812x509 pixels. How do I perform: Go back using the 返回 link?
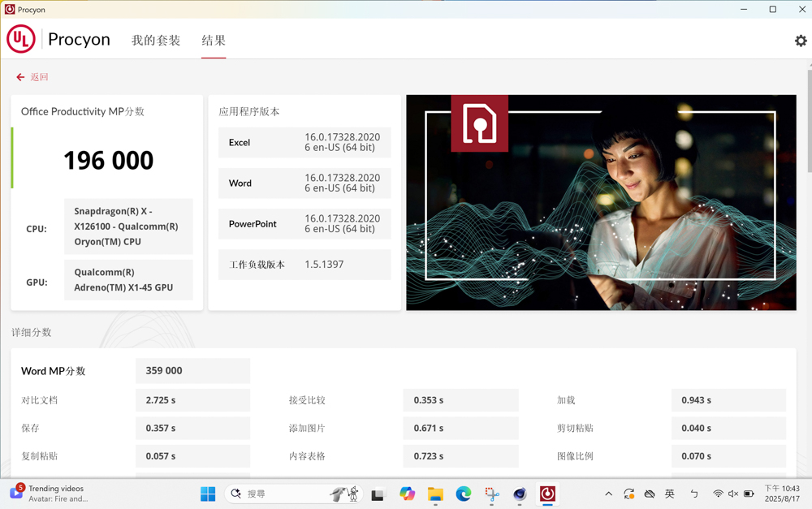point(39,77)
